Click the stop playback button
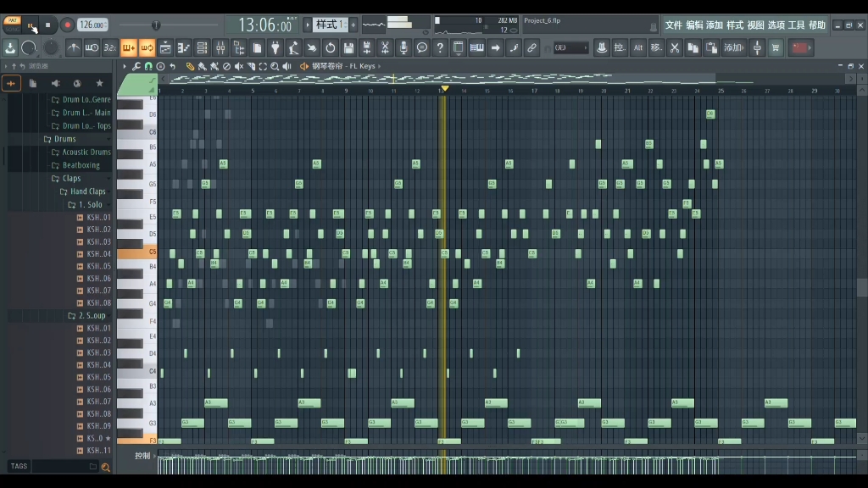This screenshot has width=868, height=488. 48,25
